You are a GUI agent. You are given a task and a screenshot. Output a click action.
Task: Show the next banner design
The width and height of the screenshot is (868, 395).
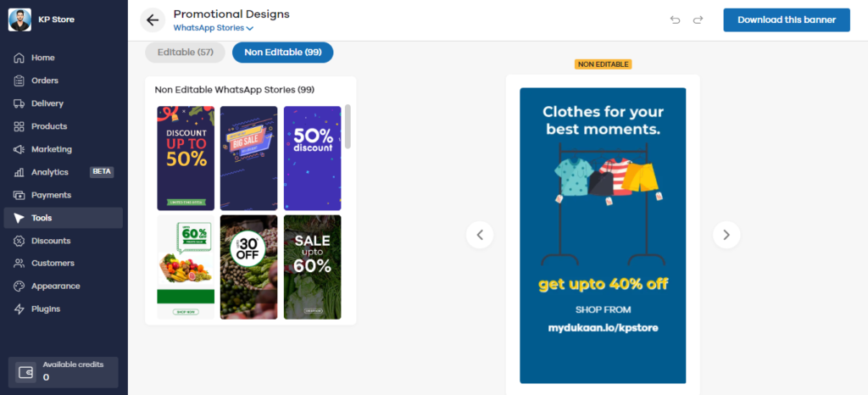tap(726, 235)
